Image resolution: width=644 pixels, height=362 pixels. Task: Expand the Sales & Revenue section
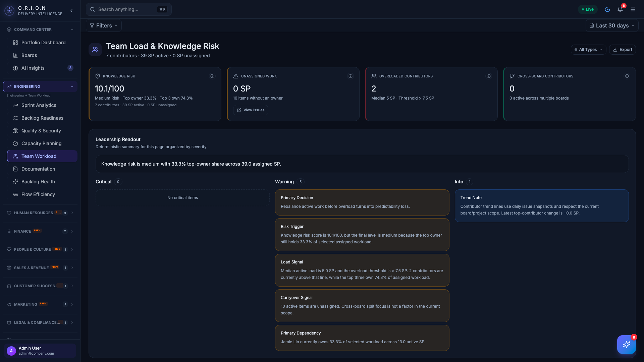pos(40,268)
